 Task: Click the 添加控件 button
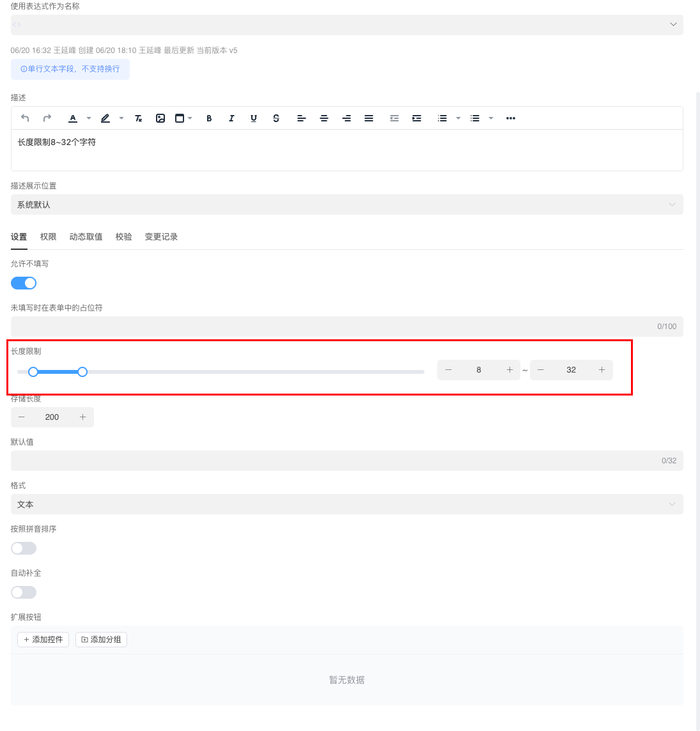tap(43, 640)
